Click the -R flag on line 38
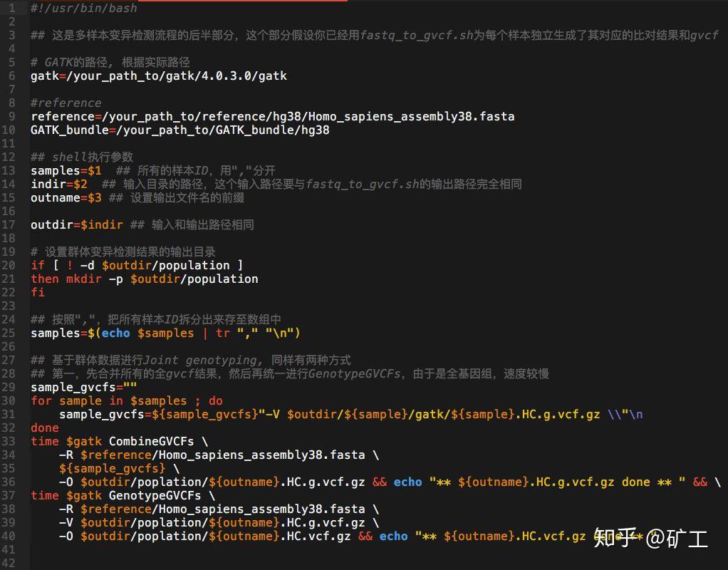This screenshot has height=570, width=728. tap(68, 509)
